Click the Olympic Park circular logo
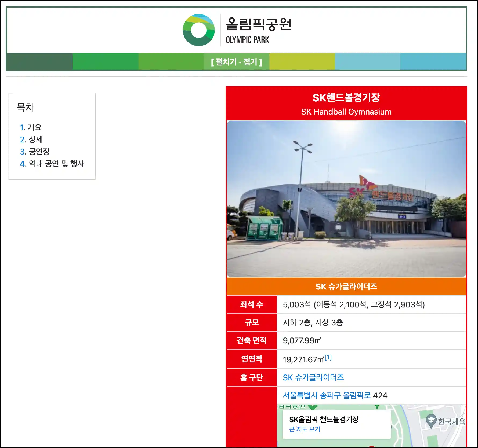Screen dimensions: 478x448 point(199,30)
